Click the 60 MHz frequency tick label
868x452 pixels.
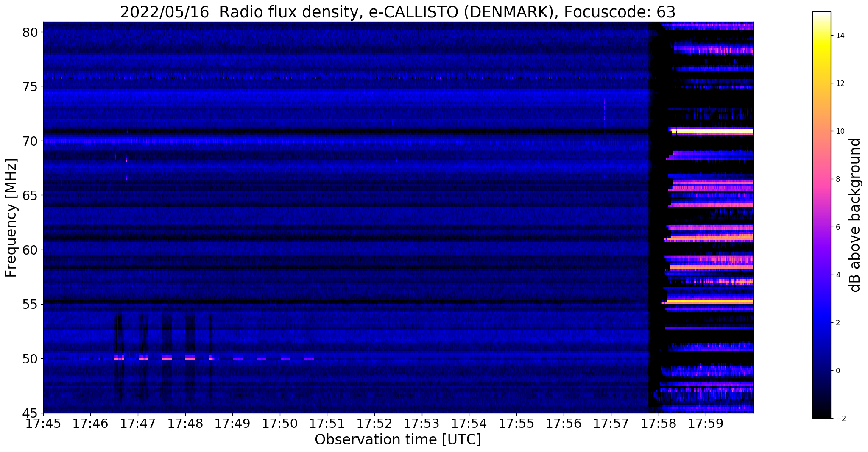point(30,250)
